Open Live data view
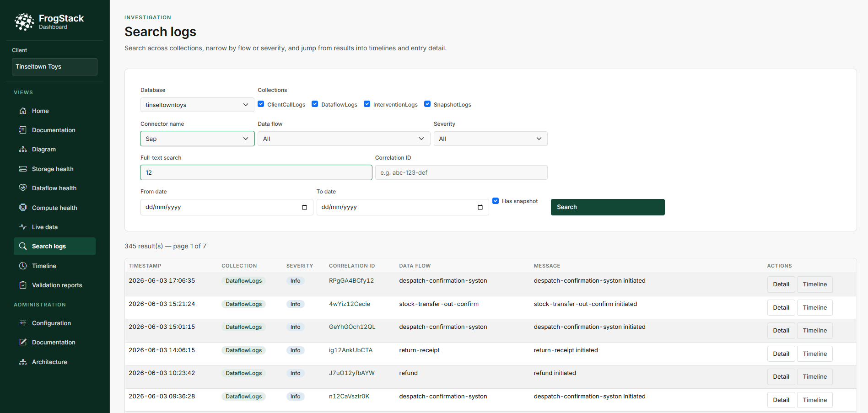 pyautogui.click(x=54, y=227)
